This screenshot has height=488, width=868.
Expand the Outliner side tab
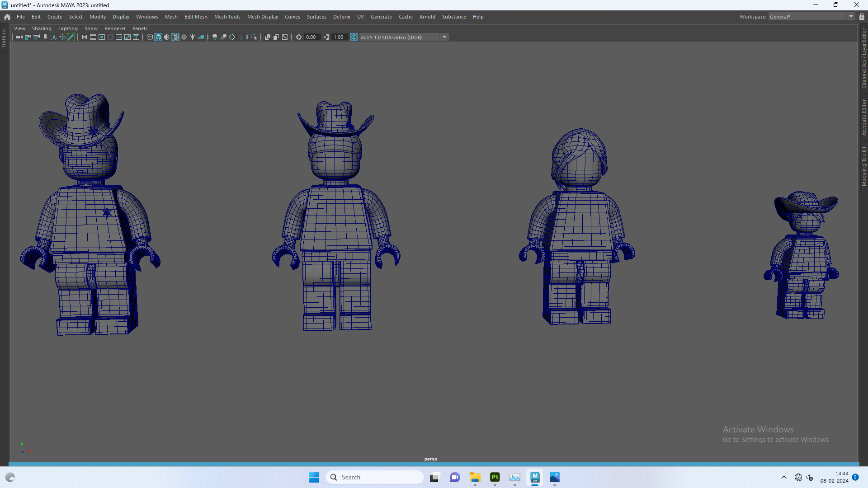pyautogui.click(x=4, y=38)
